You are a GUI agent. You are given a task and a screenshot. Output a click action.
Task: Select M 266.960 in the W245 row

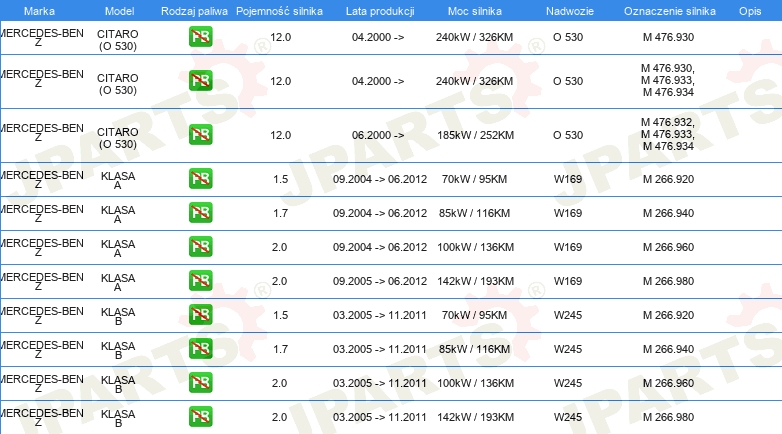(x=668, y=383)
